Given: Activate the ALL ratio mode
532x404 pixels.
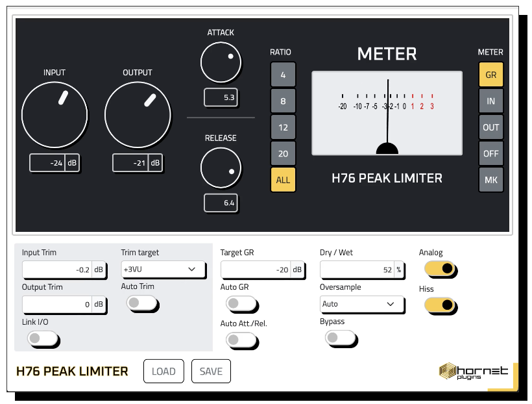Looking at the screenshot, I should tap(283, 179).
